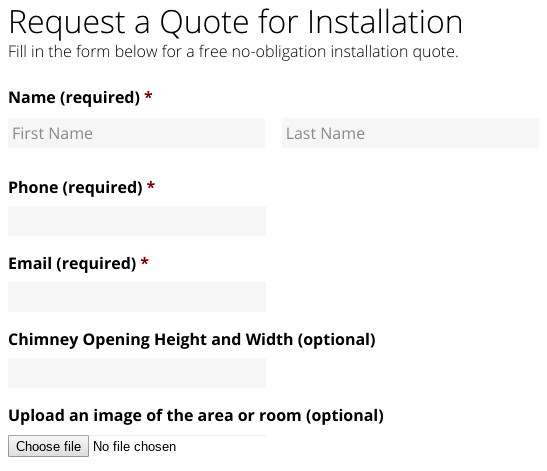This screenshot has width=547, height=471.
Task: Click the red asterisk beside Email
Action: point(145,262)
